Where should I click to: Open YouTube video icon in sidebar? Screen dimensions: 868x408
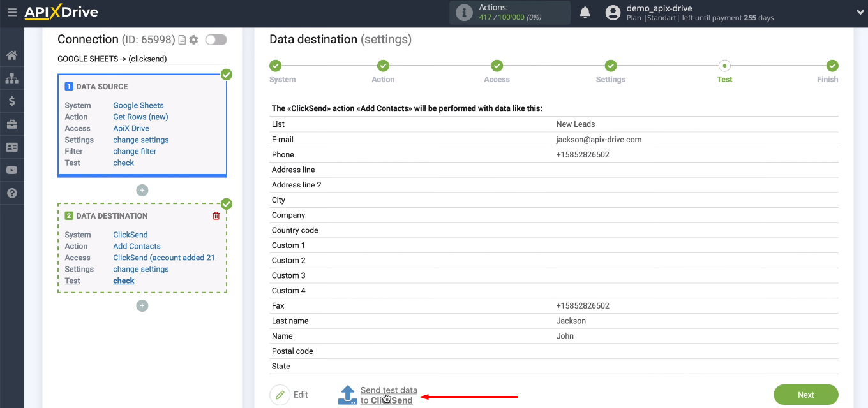[11, 170]
